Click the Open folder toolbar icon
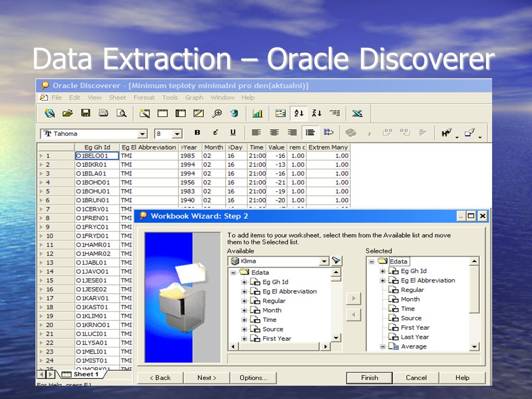Screen dimensions: 532x399 tap(68, 113)
